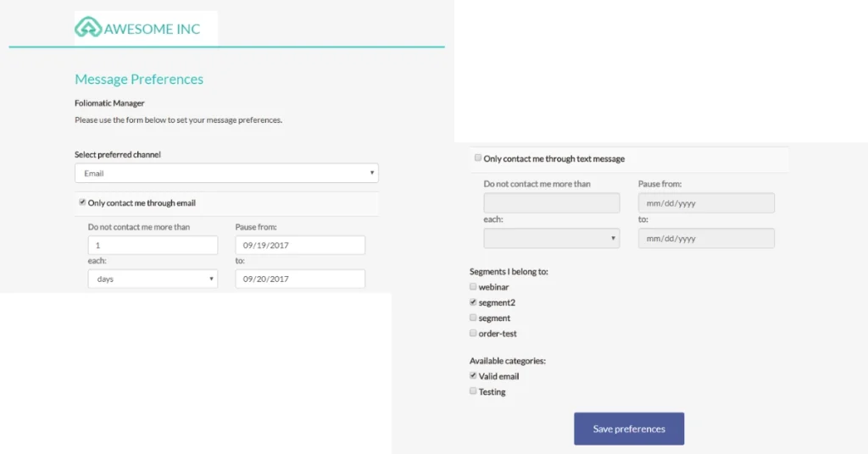Click the email contact limit field showing 1

point(153,245)
